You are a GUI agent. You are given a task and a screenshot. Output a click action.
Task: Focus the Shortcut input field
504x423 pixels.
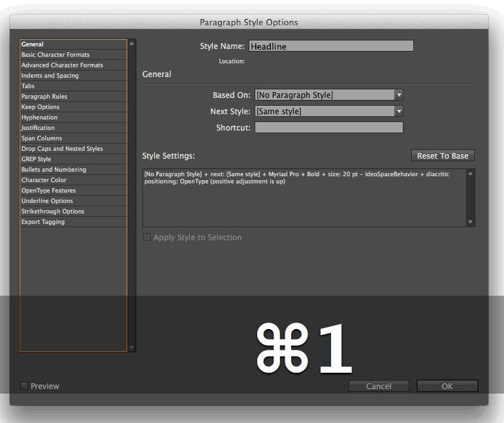[x=328, y=128]
